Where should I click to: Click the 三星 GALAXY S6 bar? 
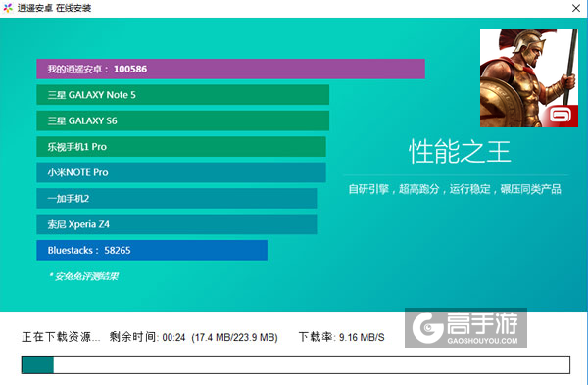pos(182,120)
